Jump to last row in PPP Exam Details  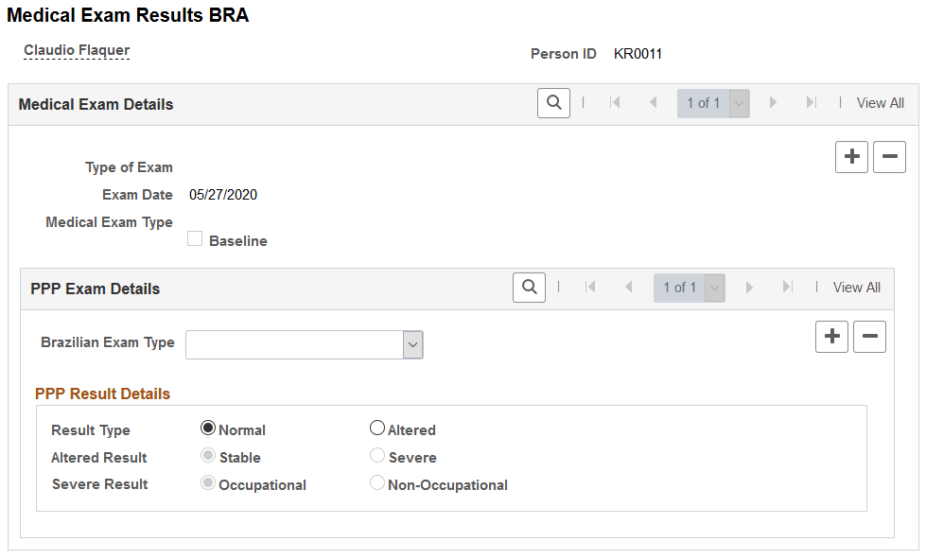coord(787,287)
